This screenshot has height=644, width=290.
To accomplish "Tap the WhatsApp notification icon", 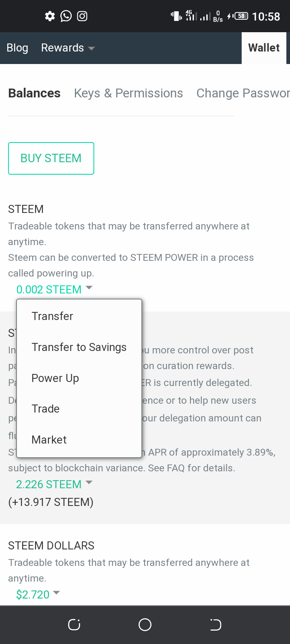I will click(66, 16).
